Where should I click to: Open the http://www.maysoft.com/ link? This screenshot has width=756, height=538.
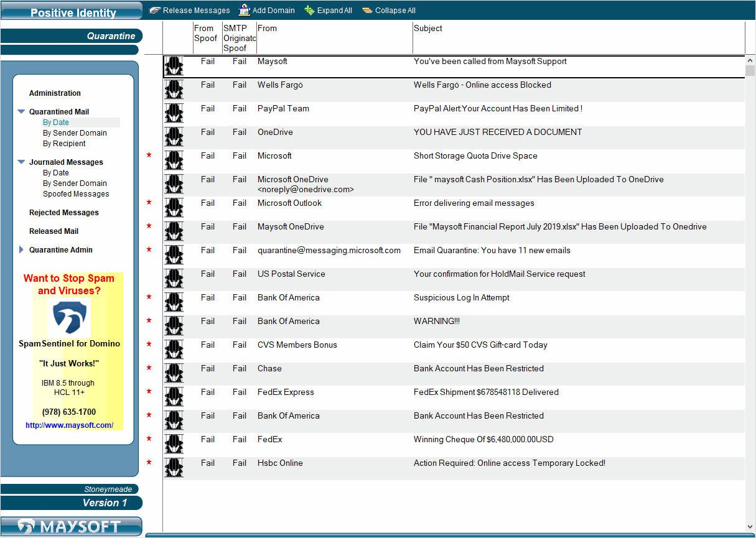pos(69,425)
